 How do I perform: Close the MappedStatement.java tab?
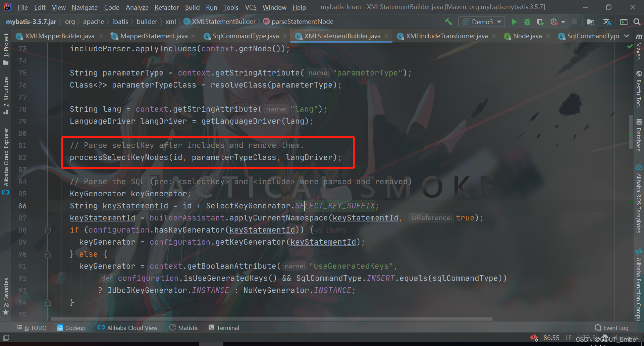[193, 36]
